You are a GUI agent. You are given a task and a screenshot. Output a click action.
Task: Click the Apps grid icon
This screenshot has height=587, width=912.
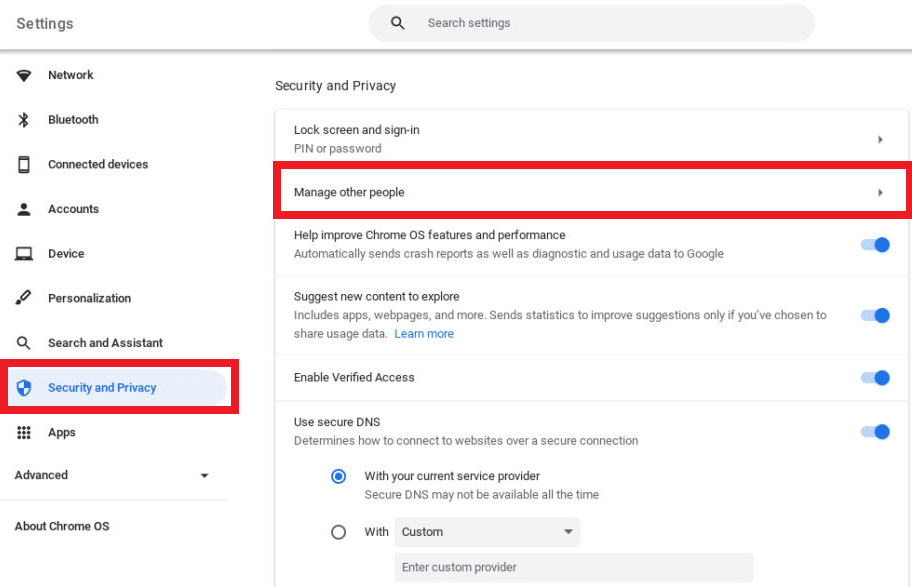24,432
